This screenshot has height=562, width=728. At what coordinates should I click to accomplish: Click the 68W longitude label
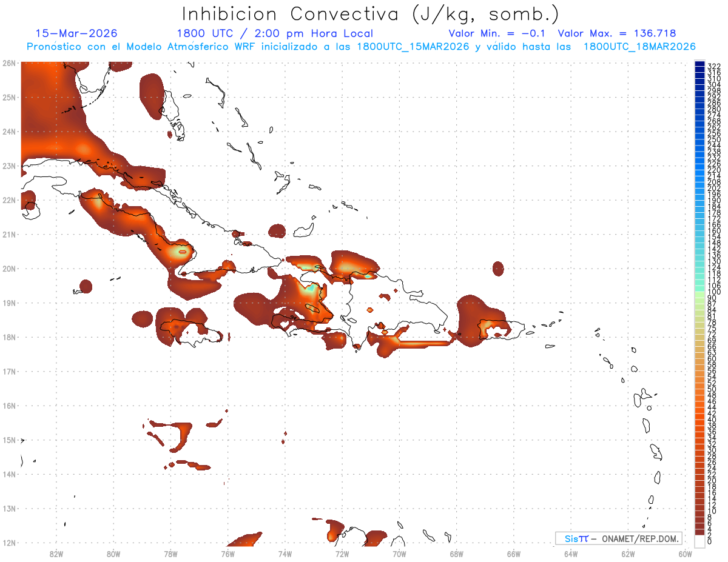[x=456, y=553]
